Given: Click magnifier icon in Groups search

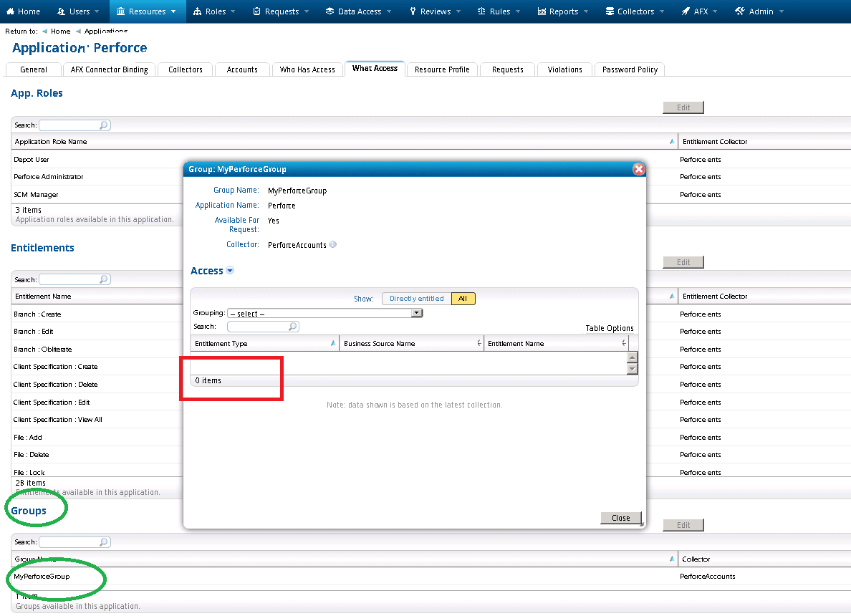Looking at the screenshot, I should click(x=104, y=542).
